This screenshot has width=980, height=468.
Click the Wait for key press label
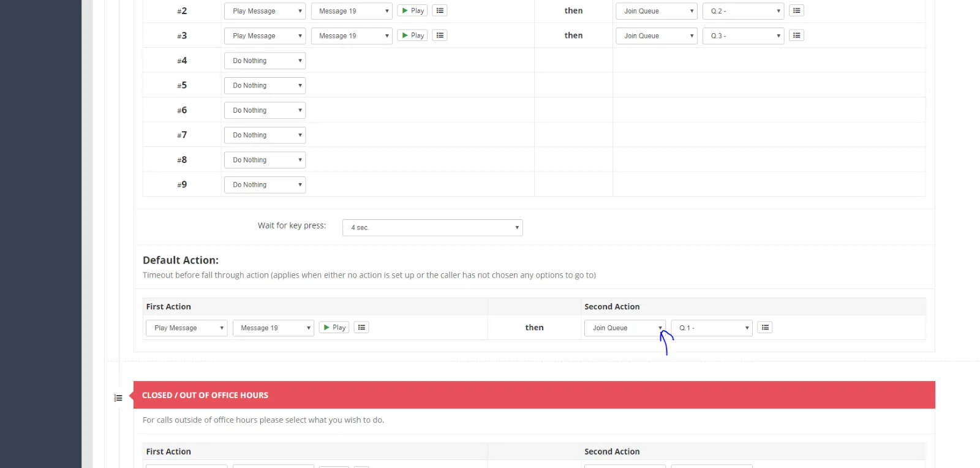[x=292, y=225]
